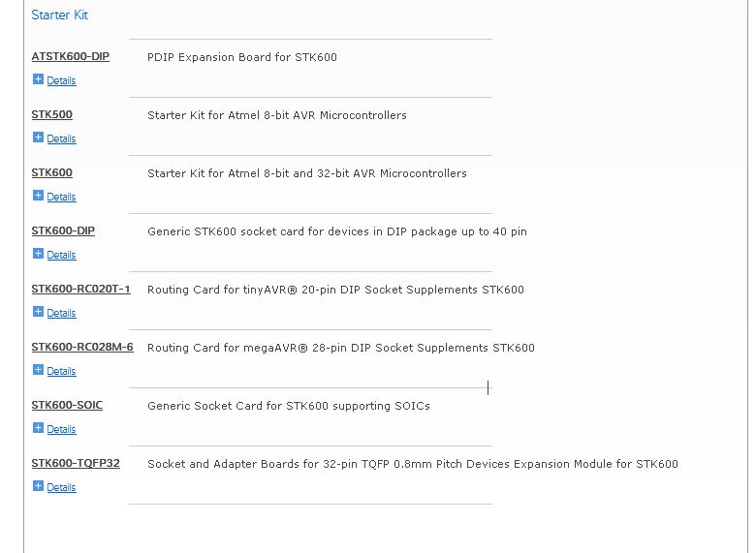Expand plus icon under STK600
This screenshot has height=553, width=756.
[x=38, y=196]
